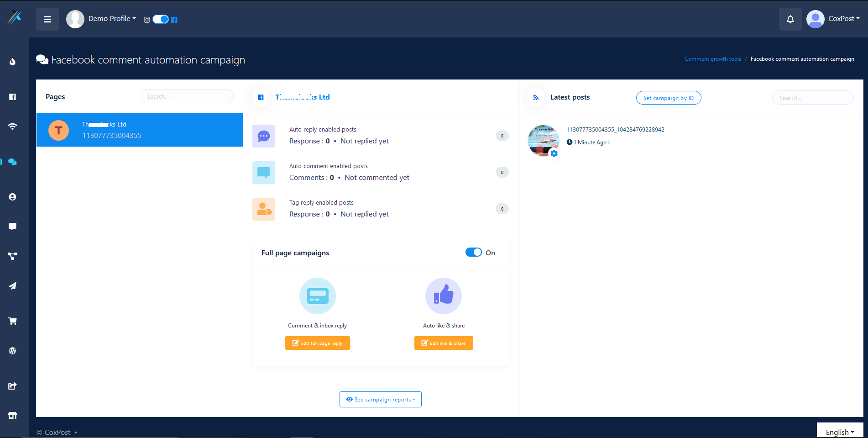This screenshot has height=438, width=868.
Task: Click Set campaign by ID button
Action: 668,98
